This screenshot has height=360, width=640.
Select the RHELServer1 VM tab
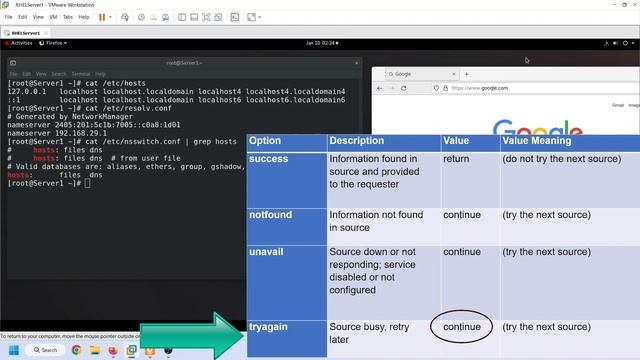click(x=25, y=33)
